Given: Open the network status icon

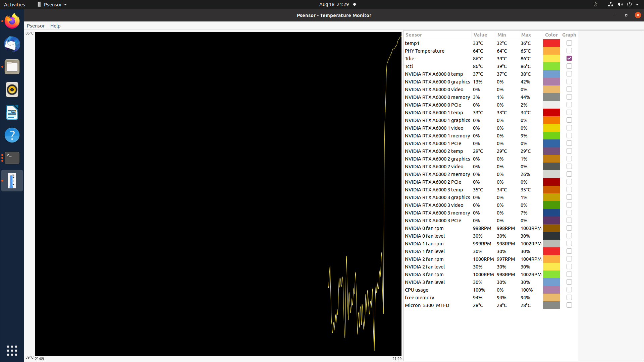Looking at the screenshot, I should tap(610, 4).
